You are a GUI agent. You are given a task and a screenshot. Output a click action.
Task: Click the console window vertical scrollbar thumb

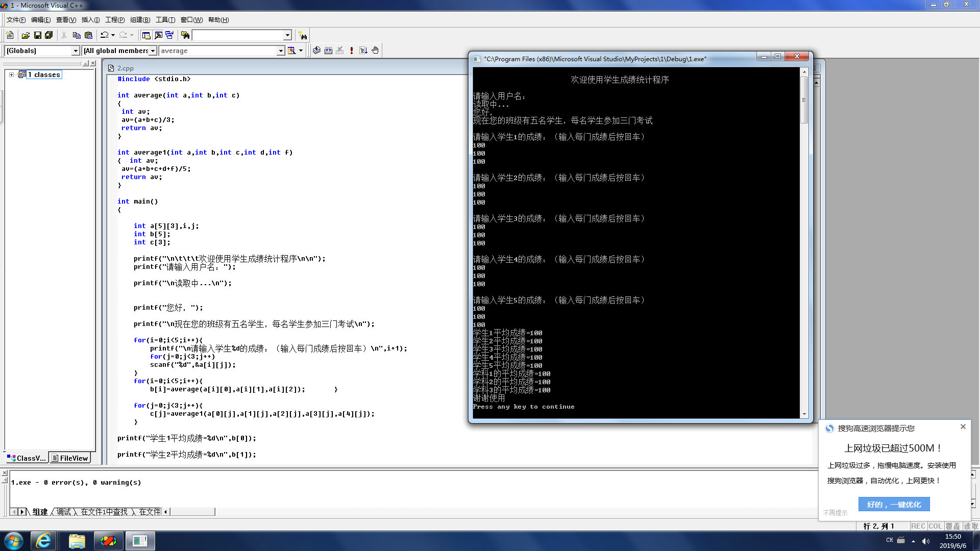(x=804, y=99)
